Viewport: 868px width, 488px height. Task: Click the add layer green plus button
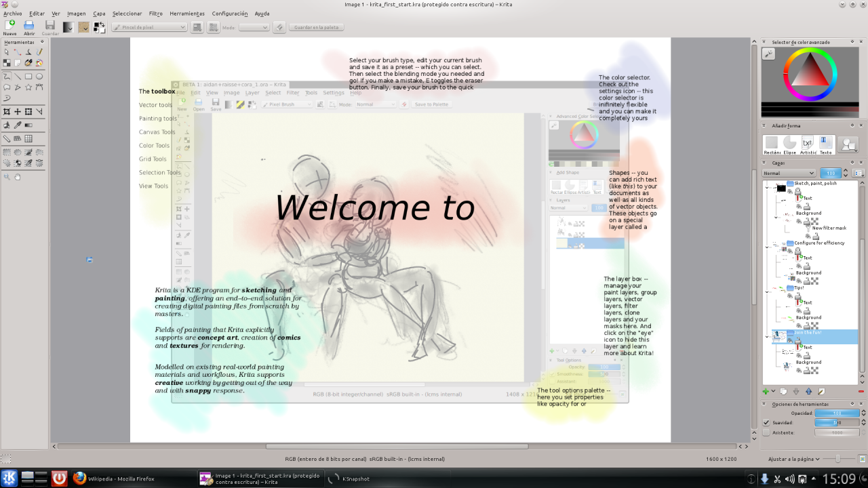point(766,391)
